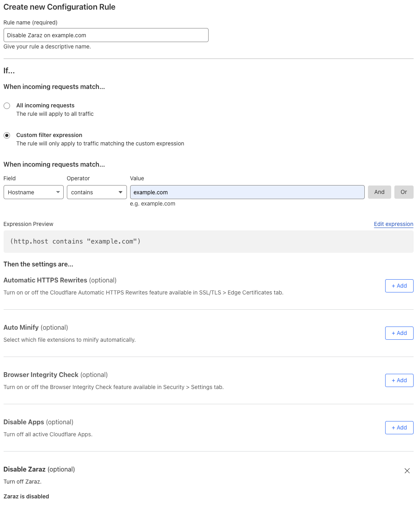This screenshot has width=420, height=506.
Task: Click the X icon next to Disable Zaraz
Action: (x=407, y=471)
